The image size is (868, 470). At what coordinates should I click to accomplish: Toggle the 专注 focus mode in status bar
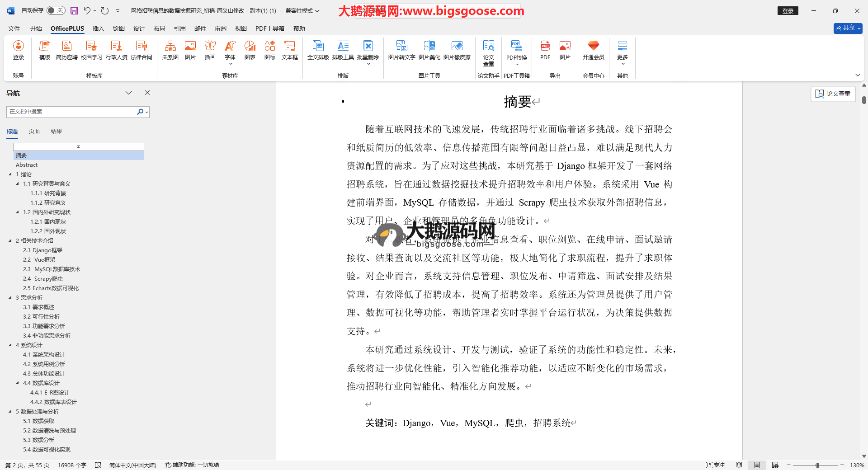[x=715, y=465]
